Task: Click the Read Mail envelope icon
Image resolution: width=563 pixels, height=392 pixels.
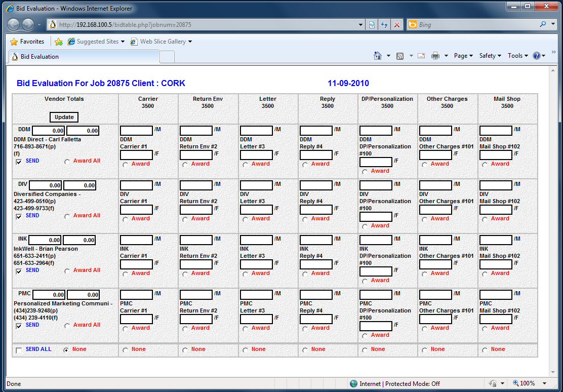Action: 422,56
